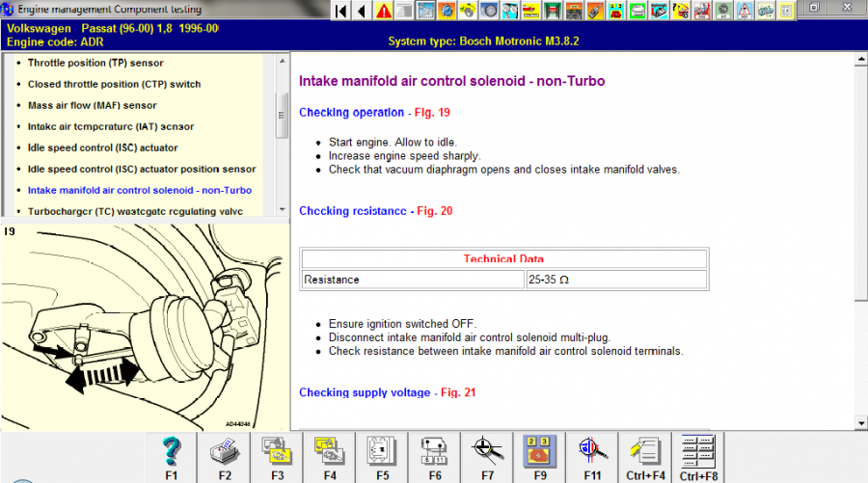Select Mass air flow (MAF) sensor item
The width and height of the screenshot is (868, 483).
[x=92, y=105]
